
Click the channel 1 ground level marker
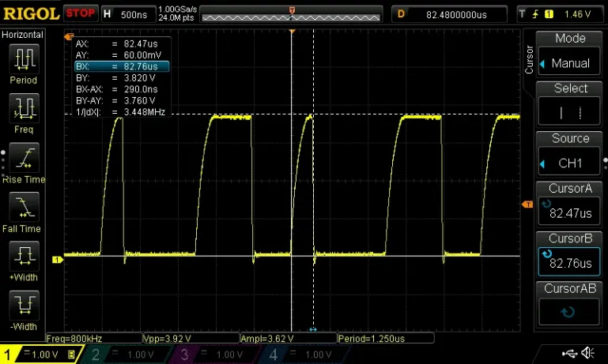point(58,260)
